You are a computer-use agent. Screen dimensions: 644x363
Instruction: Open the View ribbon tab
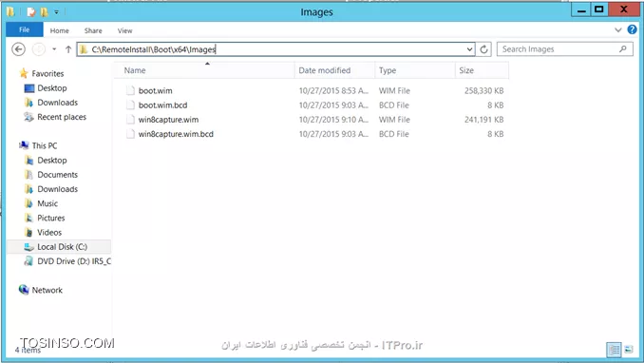tap(124, 30)
